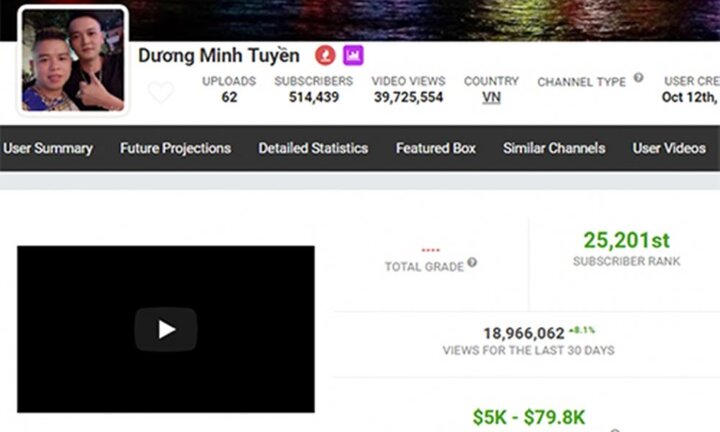Click the 18,966,062 views value
This screenshot has width=720, height=432.
[524, 333]
